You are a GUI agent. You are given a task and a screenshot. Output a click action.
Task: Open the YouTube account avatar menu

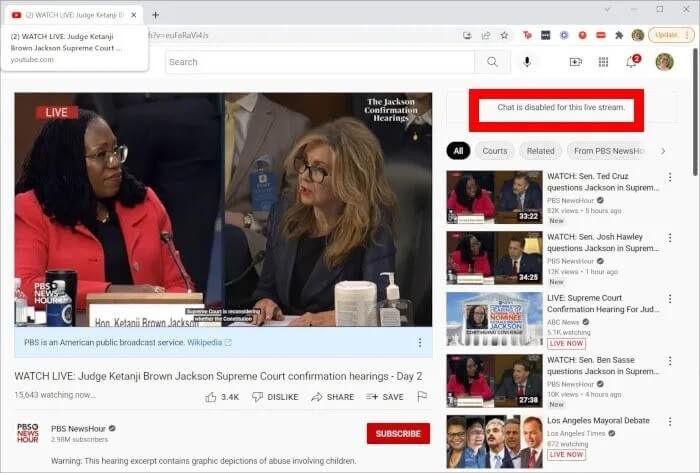pyautogui.click(x=664, y=62)
